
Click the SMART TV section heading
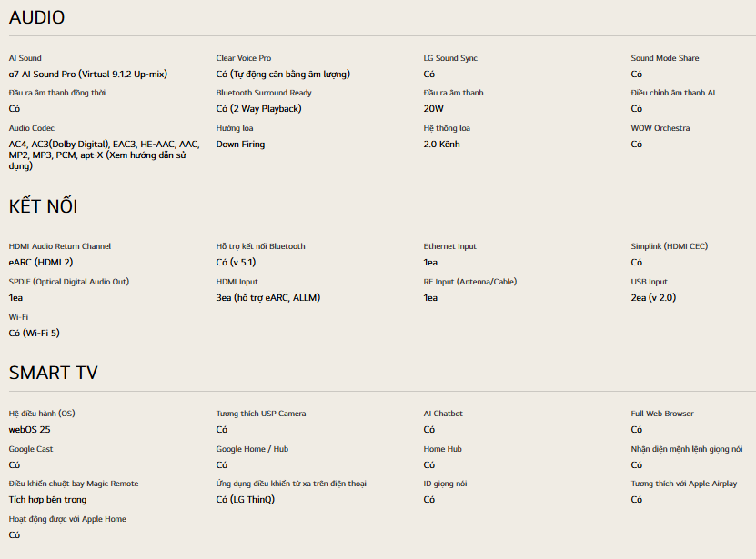53,373
